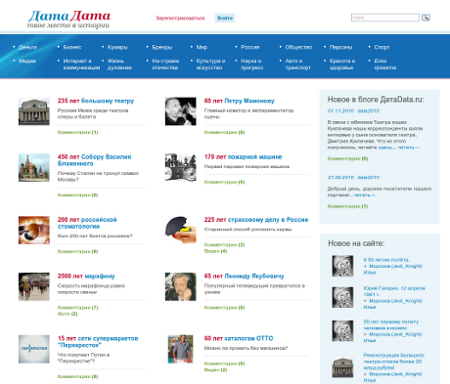
Task: Open Наука и прогресс category
Action: click(252, 64)
